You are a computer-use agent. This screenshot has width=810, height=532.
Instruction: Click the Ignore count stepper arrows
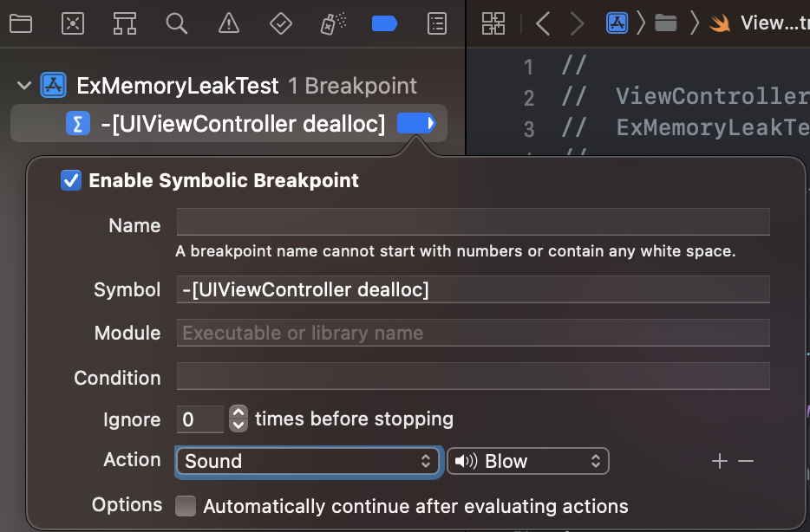pyautogui.click(x=238, y=419)
